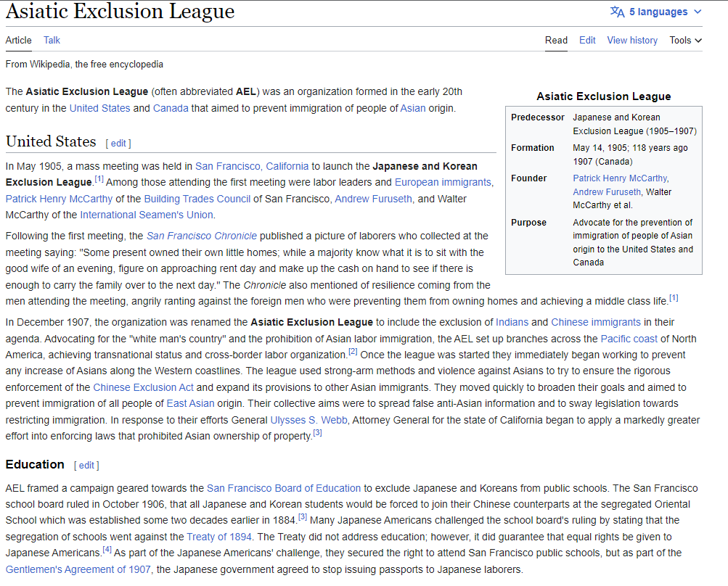Click citation [2] after labor organization
Viewport: 728px width, 586px height.
tap(353, 351)
